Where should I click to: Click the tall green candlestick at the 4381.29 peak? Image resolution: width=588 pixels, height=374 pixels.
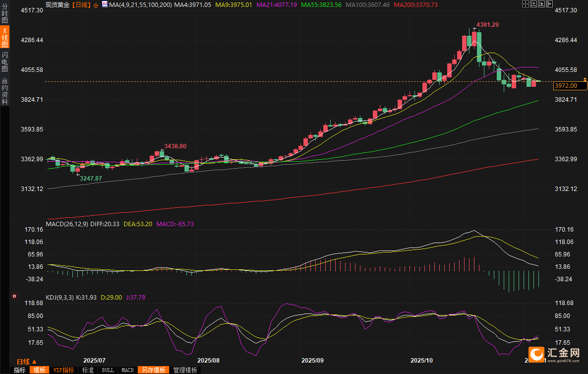(479, 47)
